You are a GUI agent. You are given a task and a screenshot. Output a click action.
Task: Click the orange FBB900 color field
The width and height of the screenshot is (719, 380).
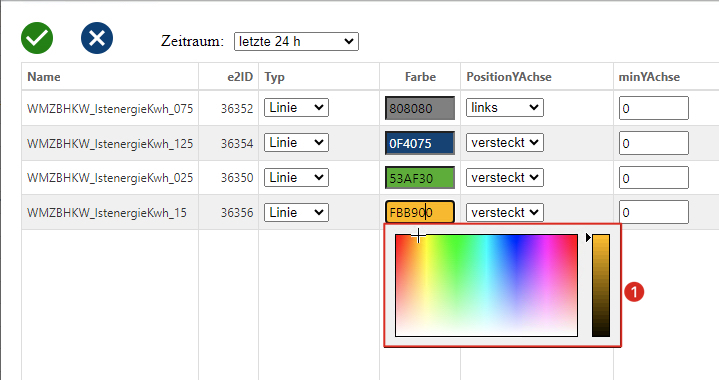(420, 212)
